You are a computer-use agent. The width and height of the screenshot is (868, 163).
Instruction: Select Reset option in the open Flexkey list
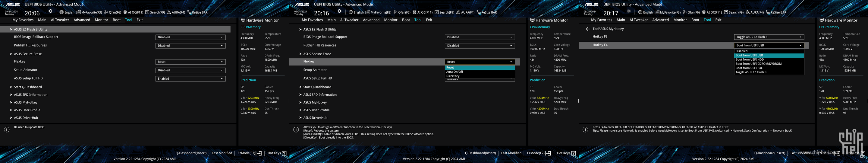480,68
